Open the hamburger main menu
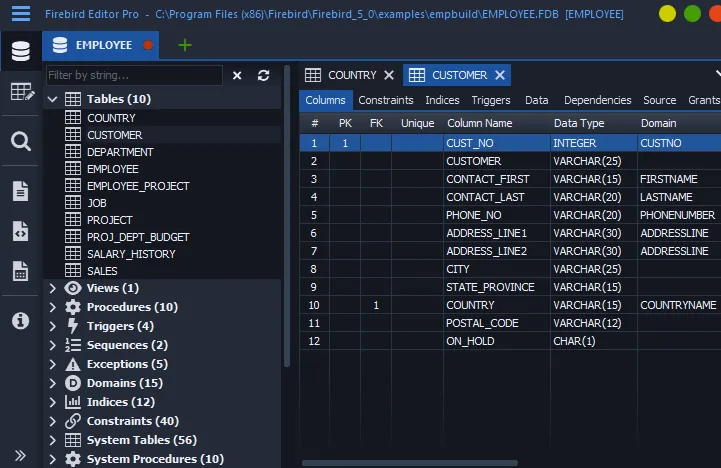The width and height of the screenshot is (721, 468). [x=21, y=14]
